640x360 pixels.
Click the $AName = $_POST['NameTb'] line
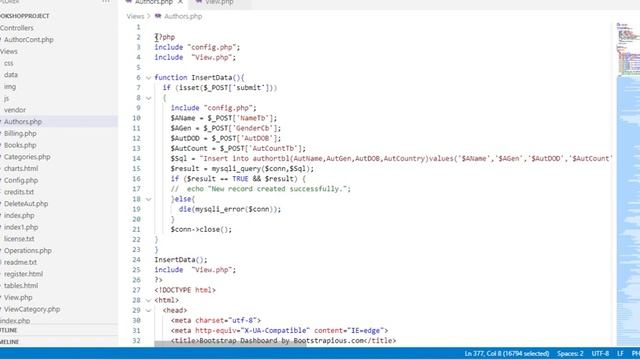point(224,118)
